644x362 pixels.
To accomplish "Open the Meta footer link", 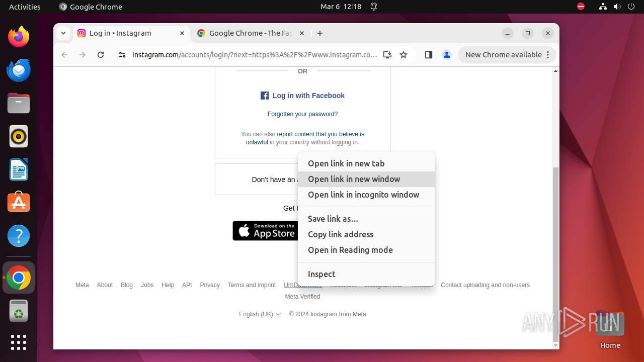I will (x=82, y=285).
